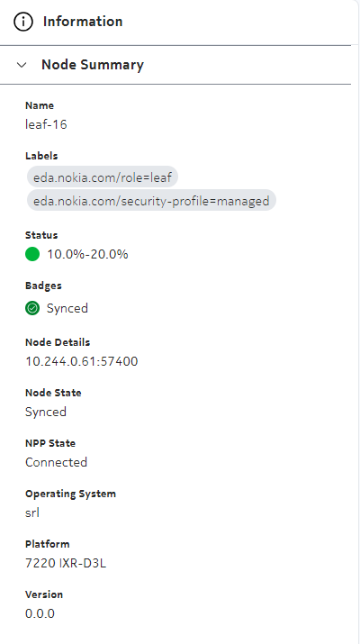Click the Badges field heading
This screenshot has width=360, height=644.
pos(43,286)
